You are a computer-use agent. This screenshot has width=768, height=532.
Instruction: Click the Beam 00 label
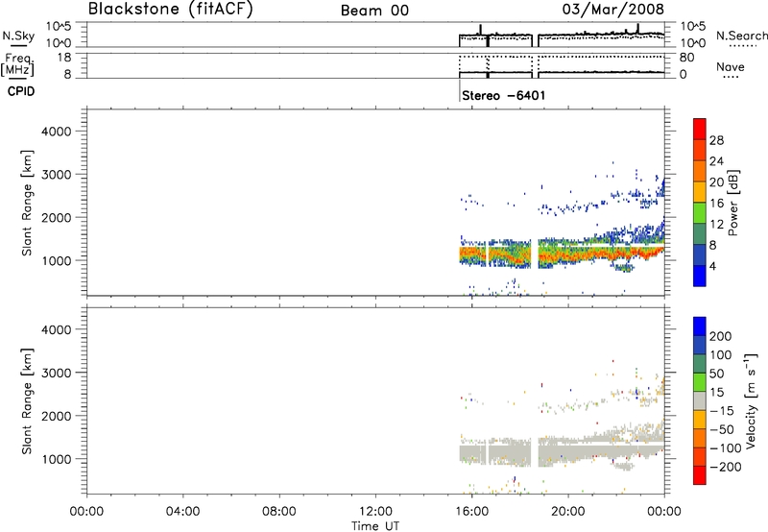click(374, 11)
